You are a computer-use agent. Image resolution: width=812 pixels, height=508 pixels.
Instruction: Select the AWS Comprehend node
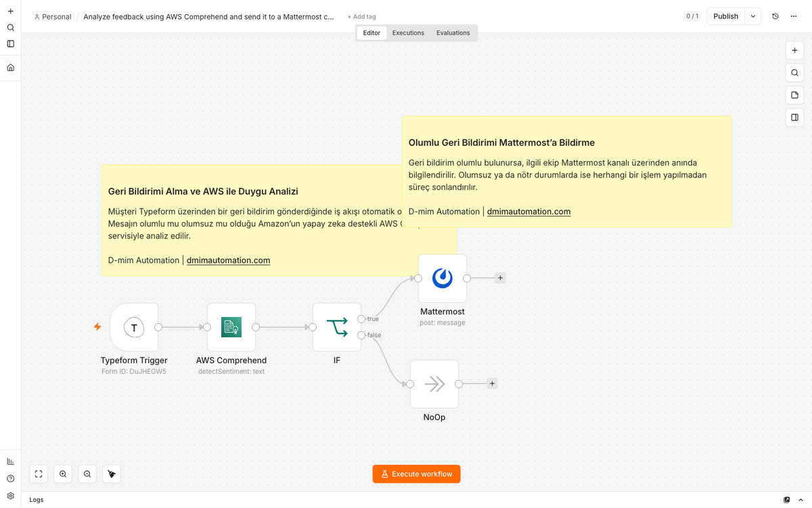(231, 327)
